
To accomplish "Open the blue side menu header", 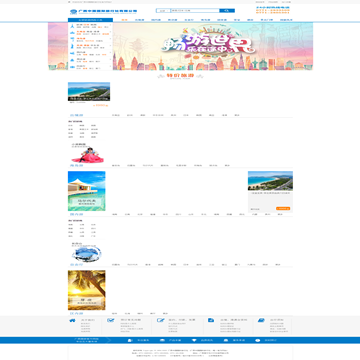I will (90, 20).
